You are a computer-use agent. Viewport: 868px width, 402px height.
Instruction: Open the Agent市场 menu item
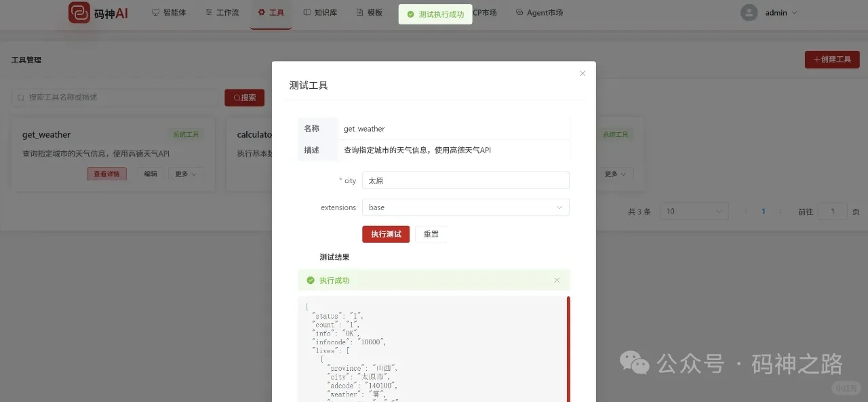click(x=539, y=12)
